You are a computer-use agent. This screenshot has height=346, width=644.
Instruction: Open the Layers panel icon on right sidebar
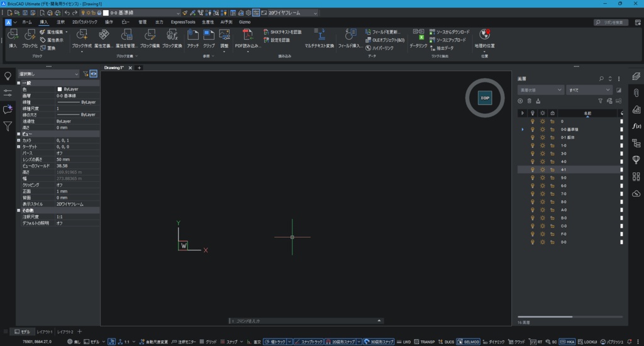pyautogui.click(x=636, y=77)
